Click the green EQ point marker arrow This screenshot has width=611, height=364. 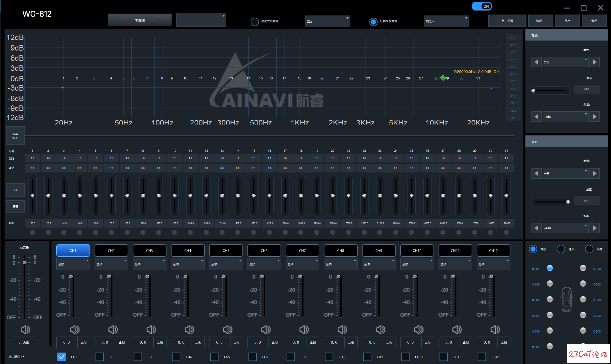(443, 78)
